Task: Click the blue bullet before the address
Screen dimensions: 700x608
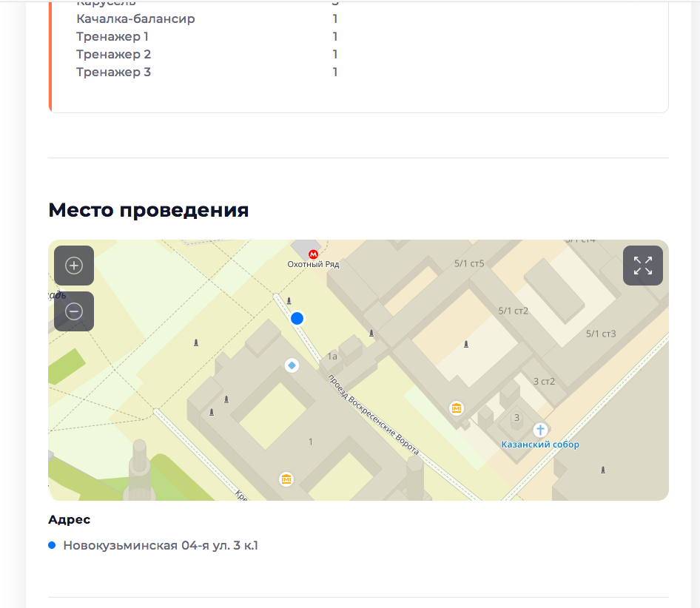Action: coord(52,545)
